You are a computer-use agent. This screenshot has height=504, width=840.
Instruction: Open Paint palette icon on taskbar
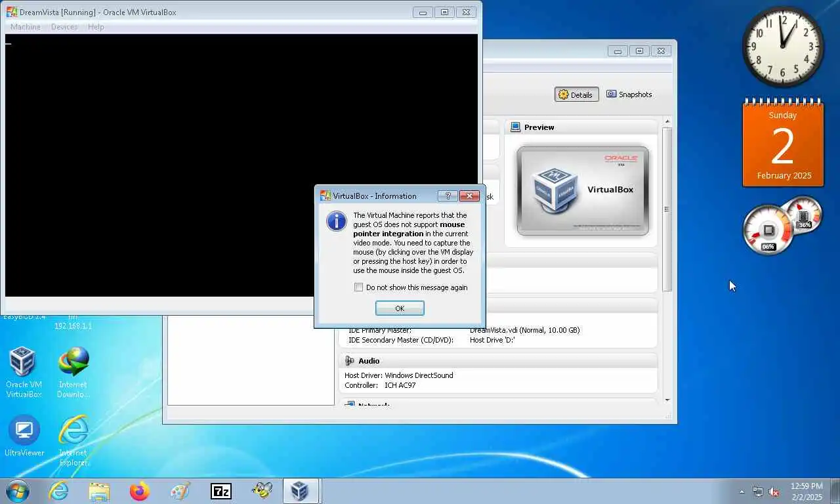(180, 491)
